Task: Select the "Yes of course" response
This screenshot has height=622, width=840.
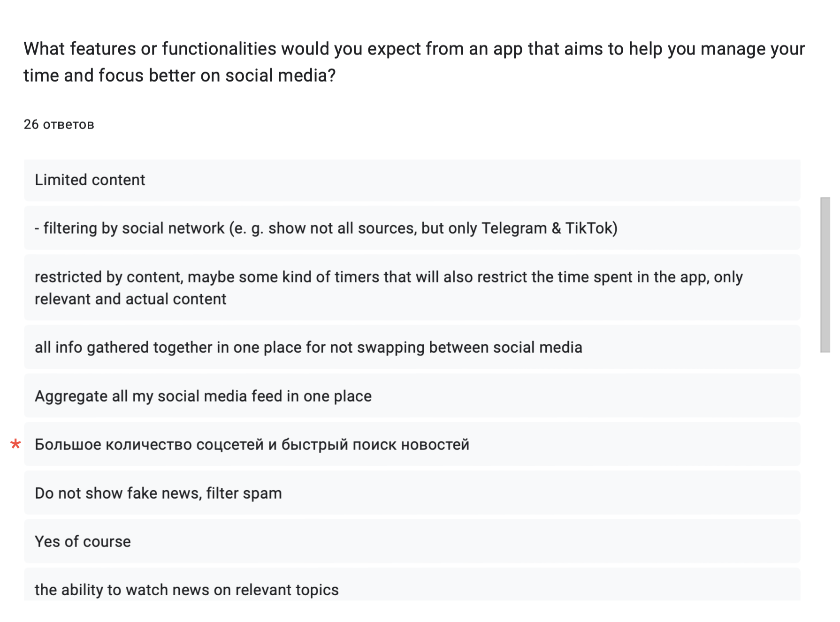Action: [83, 542]
